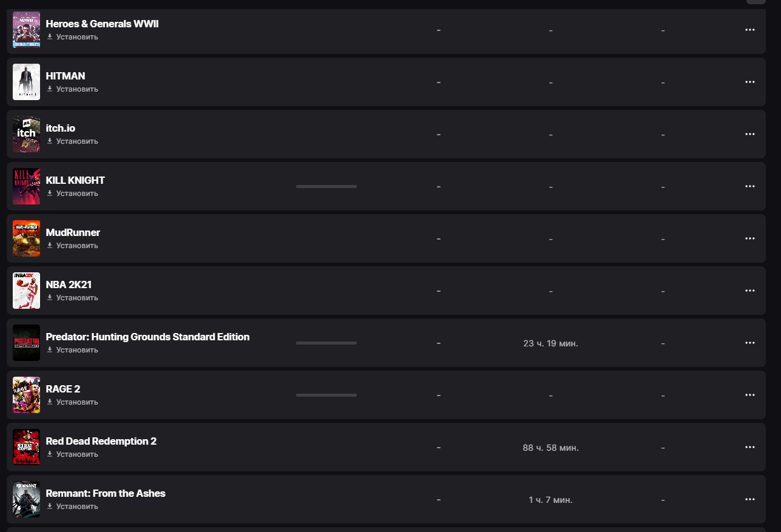Install MudRunner via Установить link
The width and height of the screenshot is (781, 532).
[x=72, y=246]
